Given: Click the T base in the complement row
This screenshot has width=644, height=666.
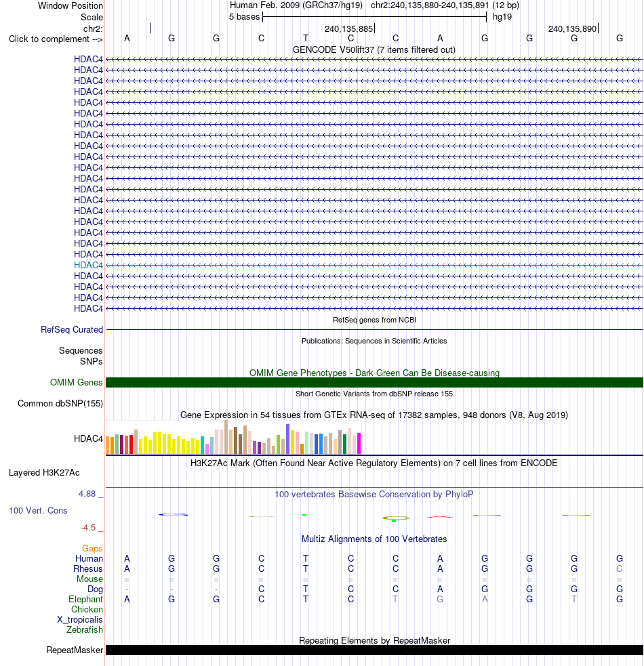Looking at the screenshot, I should 306,38.
